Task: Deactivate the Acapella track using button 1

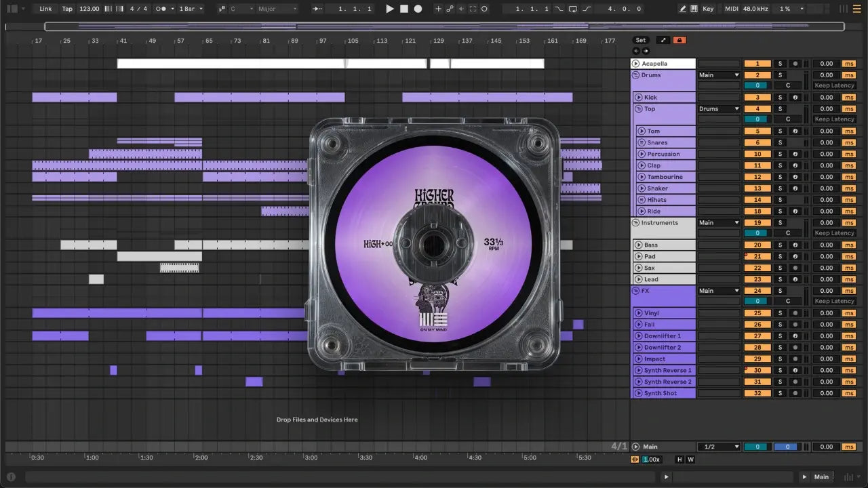Action: coord(757,64)
